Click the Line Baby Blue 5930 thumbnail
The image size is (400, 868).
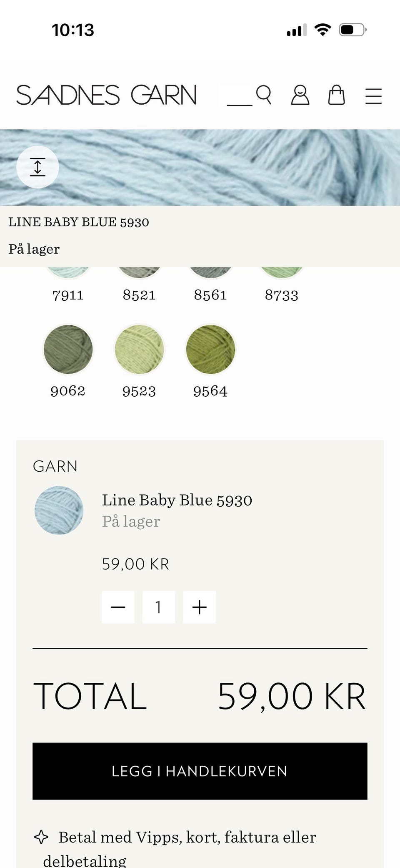click(59, 510)
